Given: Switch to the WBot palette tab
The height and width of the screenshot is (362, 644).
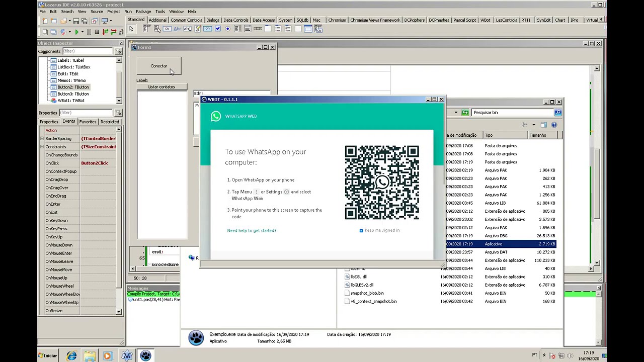Looking at the screenshot, I should (x=485, y=20).
